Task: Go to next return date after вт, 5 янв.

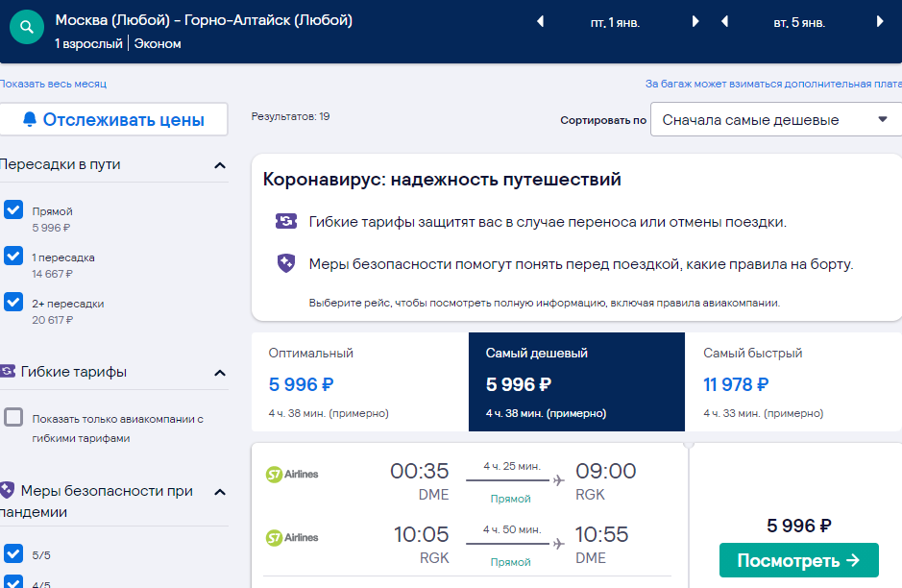Action: click(880, 22)
